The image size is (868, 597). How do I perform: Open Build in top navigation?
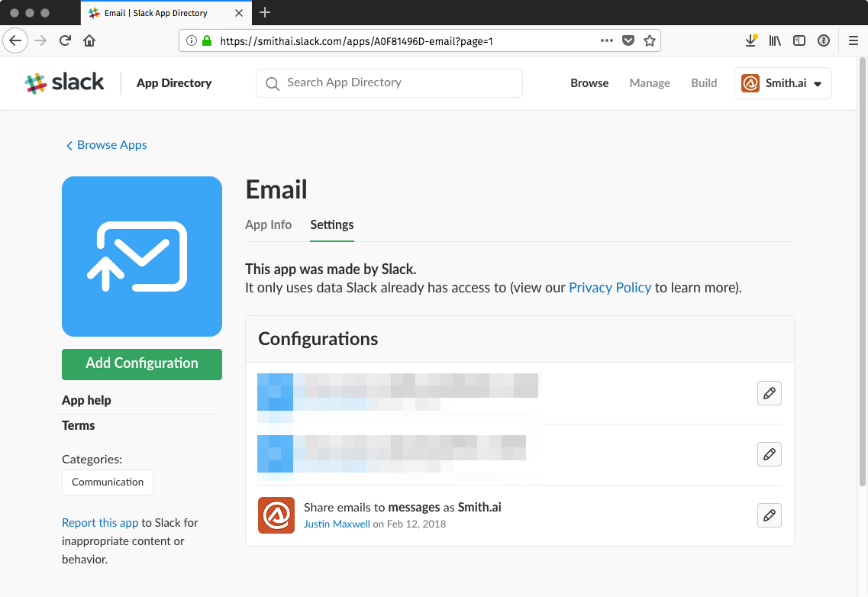click(x=704, y=83)
